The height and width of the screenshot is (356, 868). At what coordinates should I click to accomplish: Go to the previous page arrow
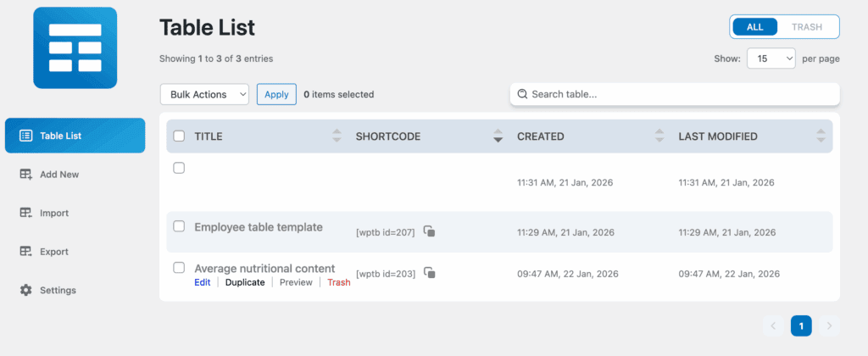point(773,326)
